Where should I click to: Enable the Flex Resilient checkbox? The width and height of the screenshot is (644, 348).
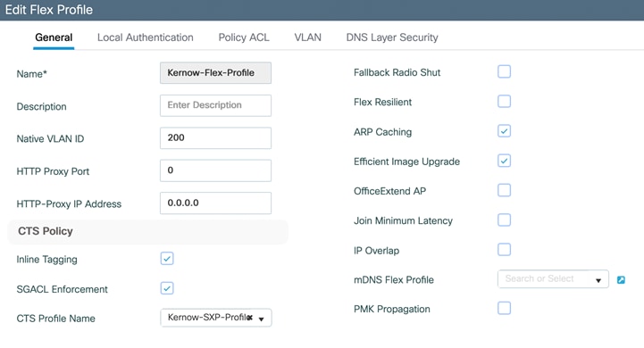click(x=504, y=102)
